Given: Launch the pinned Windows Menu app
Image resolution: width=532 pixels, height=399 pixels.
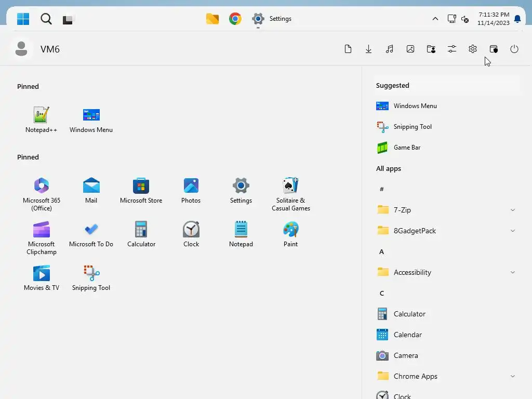Looking at the screenshot, I should pyautogui.click(x=91, y=119).
